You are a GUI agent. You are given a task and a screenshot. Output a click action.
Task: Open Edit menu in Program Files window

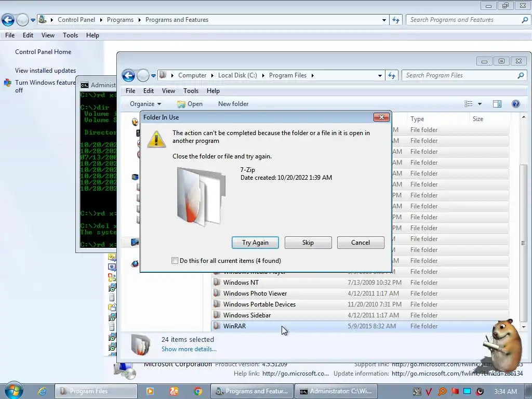click(x=148, y=91)
